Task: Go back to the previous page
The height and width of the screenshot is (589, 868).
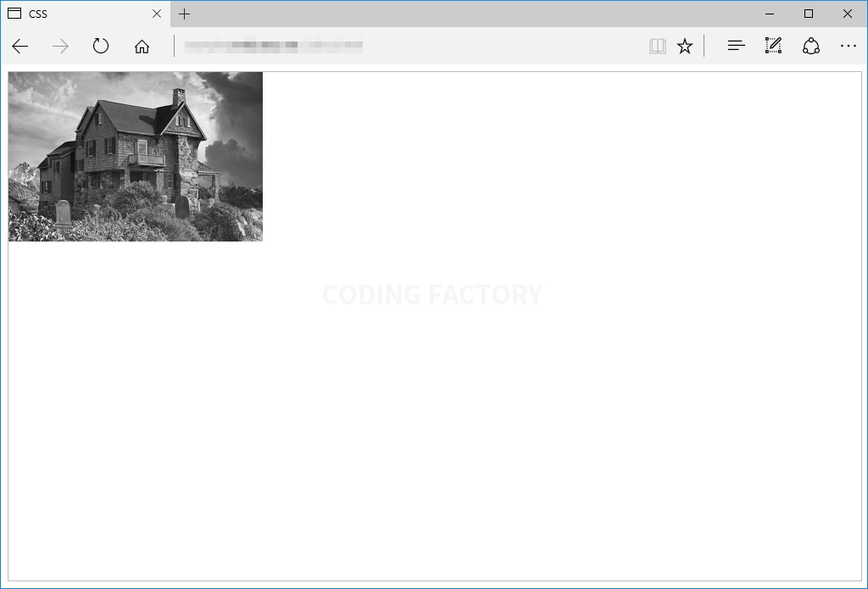Action: coord(20,46)
